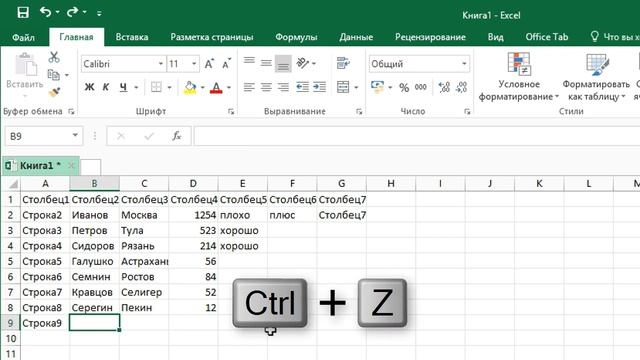The image size is (640, 360).
Task: Open Customize Quick Access Toolbar menu
Action: click(99, 13)
